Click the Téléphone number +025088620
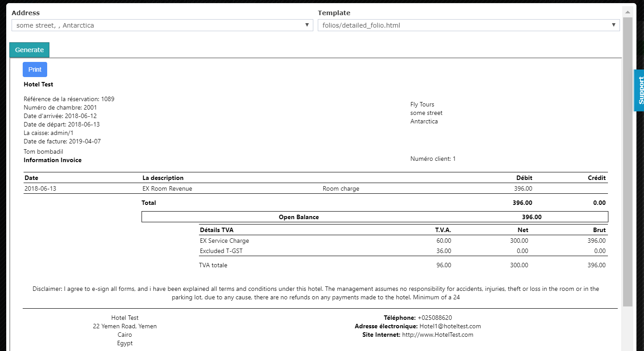This screenshot has width=644, height=351. [x=435, y=318]
